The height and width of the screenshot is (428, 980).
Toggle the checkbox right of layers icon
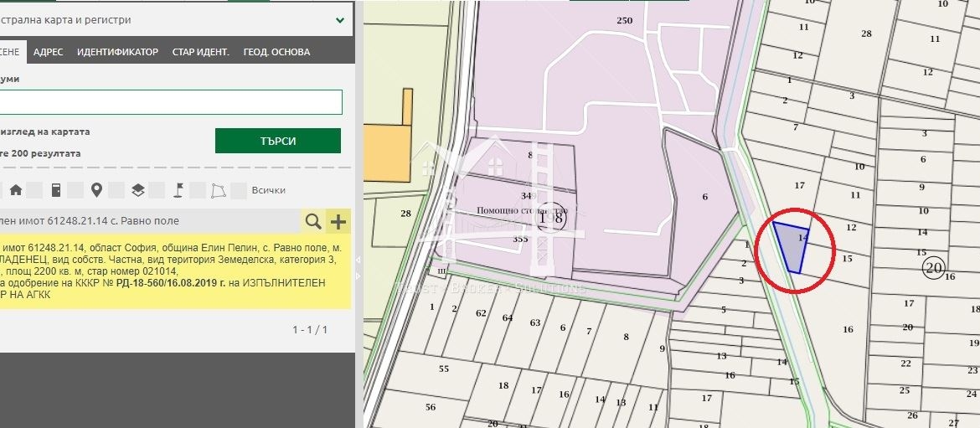pos(157,190)
